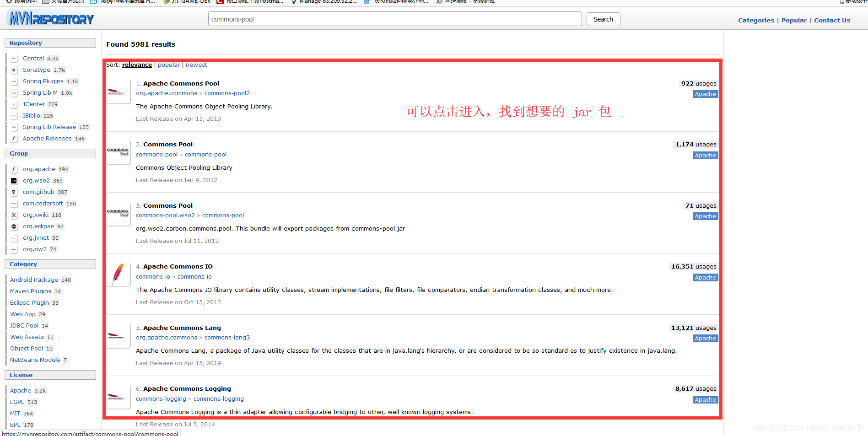Click the org.wso2 group icon
The image size is (868, 436).
point(14,181)
